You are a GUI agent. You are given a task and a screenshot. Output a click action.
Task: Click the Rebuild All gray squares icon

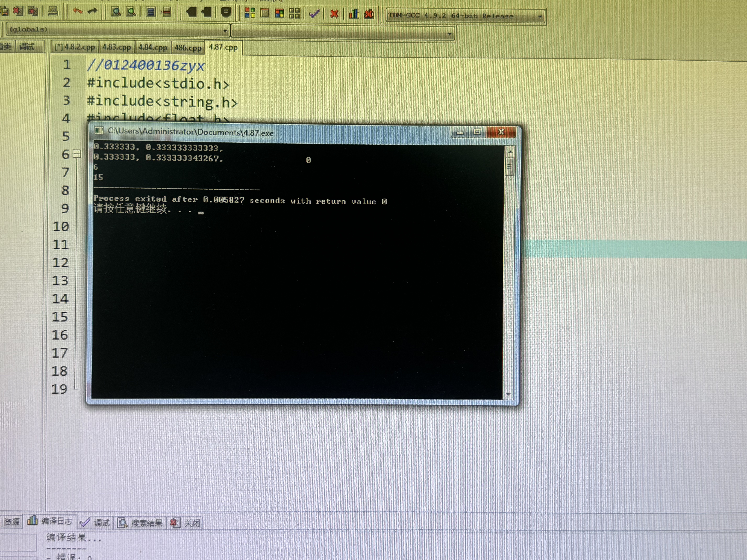pos(295,13)
